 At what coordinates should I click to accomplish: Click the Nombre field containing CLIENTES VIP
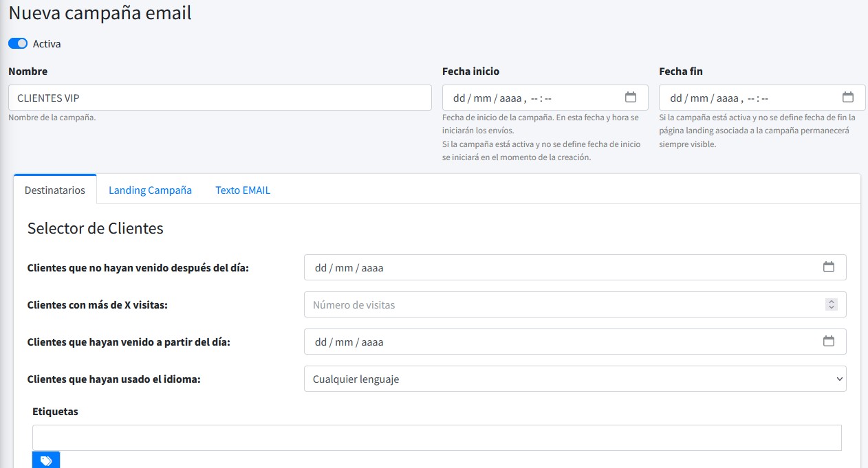point(219,98)
